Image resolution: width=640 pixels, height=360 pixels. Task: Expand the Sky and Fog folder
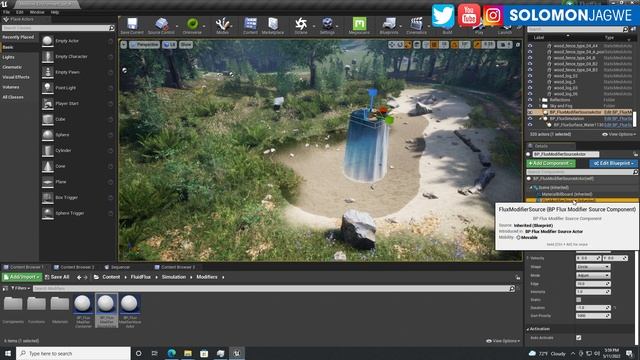(540, 106)
